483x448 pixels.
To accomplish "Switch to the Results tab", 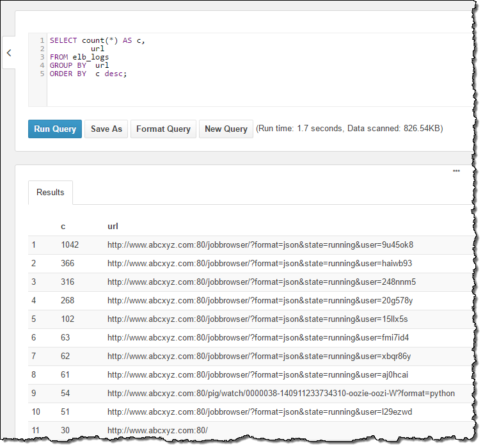I will click(51, 192).
